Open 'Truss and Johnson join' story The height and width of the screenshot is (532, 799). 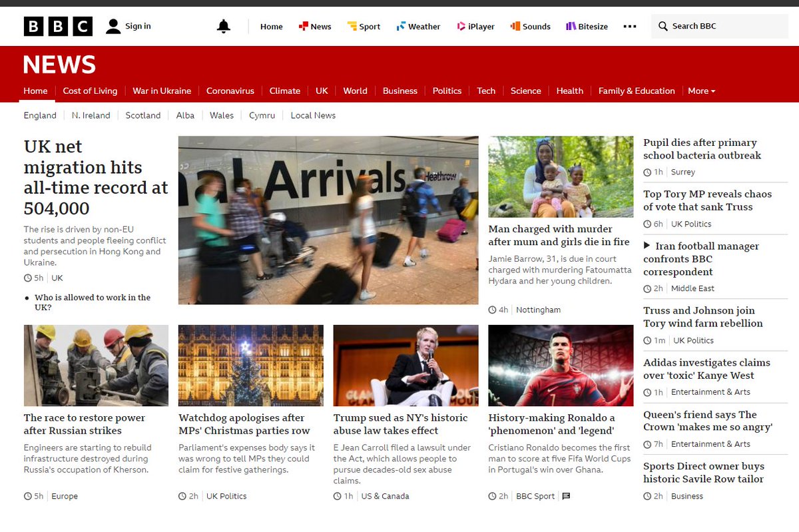703,317
